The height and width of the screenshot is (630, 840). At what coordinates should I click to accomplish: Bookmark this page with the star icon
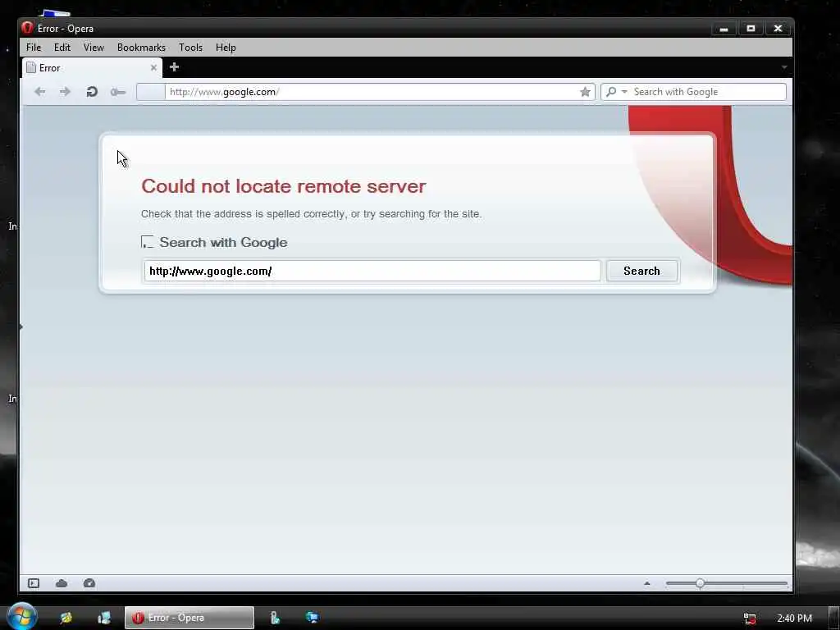click(x=585, y=92)
